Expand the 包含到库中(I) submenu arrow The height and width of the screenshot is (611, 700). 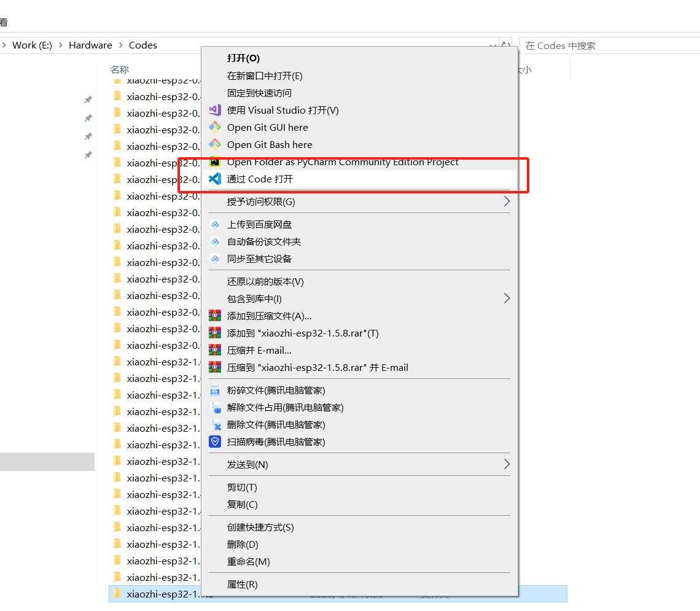(507, 298)
